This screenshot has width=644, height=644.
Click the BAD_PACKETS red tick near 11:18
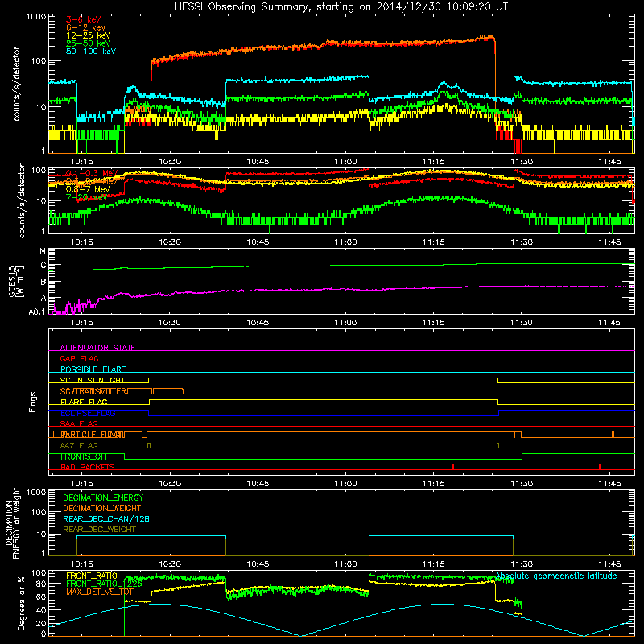pos(453,467)
